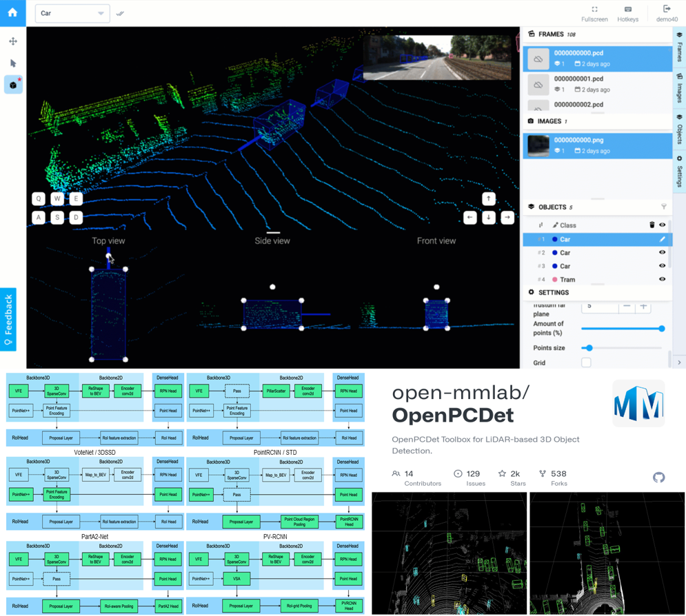Collapse the FRAMES panel header
Image resolution: width=686 pixels, height=616 pixels.
(597, 34)
